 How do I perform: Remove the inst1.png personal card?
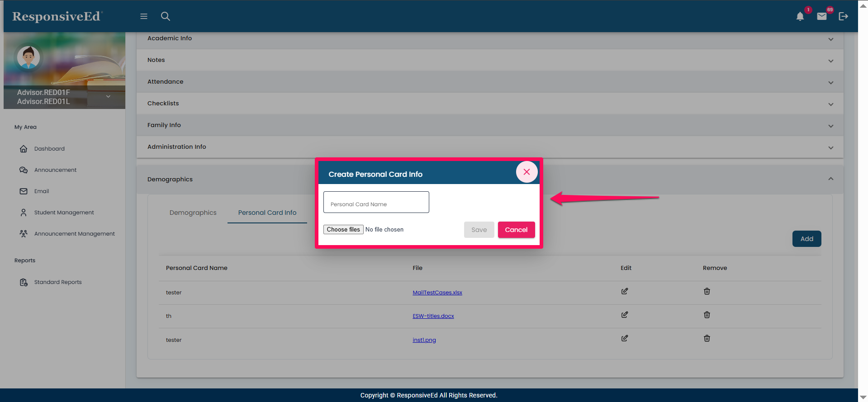pyautogui.click(x=707, y=339)
